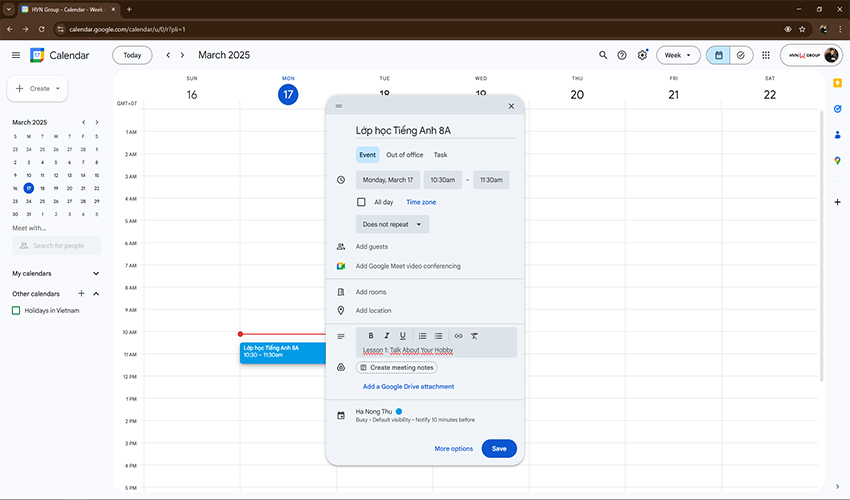Click the description text Lesson 1
850x500 pixels.
click(x=408, y=351)
